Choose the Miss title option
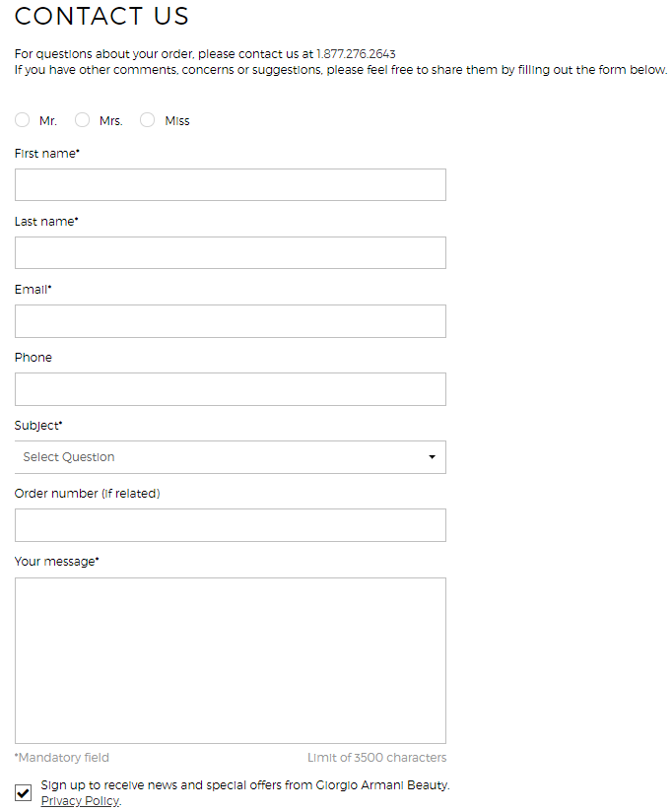672x811 pixels. (x=148, y=120)
